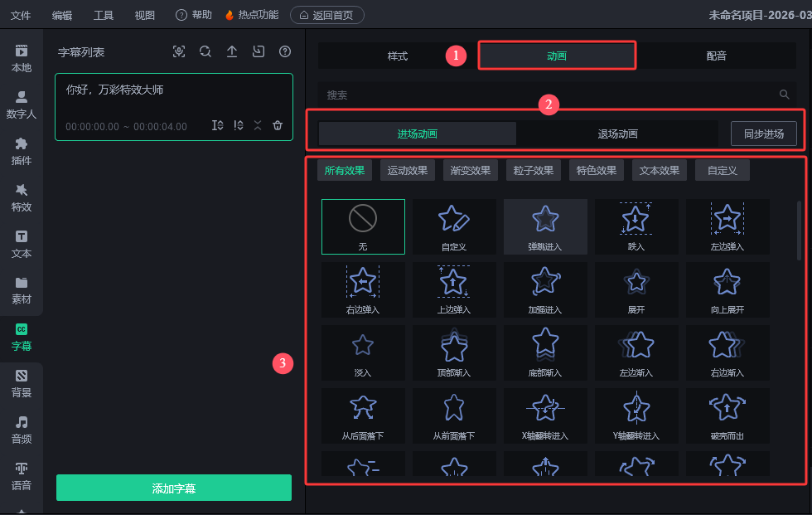Click the 同步进场 button
The height and width of the screenshot is (515, 812).
pos(763,134)
